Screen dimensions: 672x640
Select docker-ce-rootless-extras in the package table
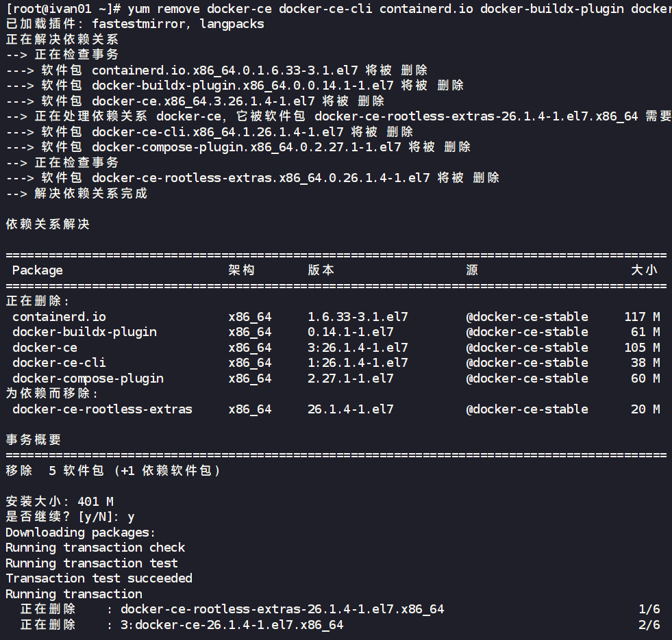(x=102, y=409)
